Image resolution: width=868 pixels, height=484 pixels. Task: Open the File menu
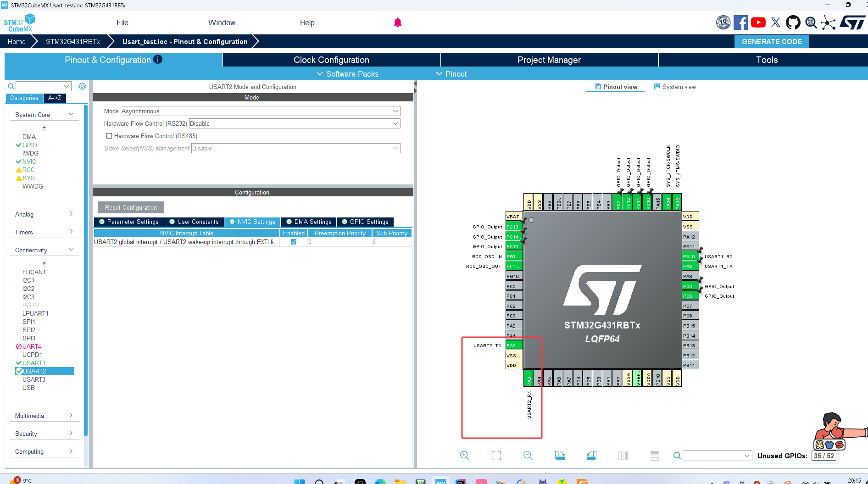122,22
